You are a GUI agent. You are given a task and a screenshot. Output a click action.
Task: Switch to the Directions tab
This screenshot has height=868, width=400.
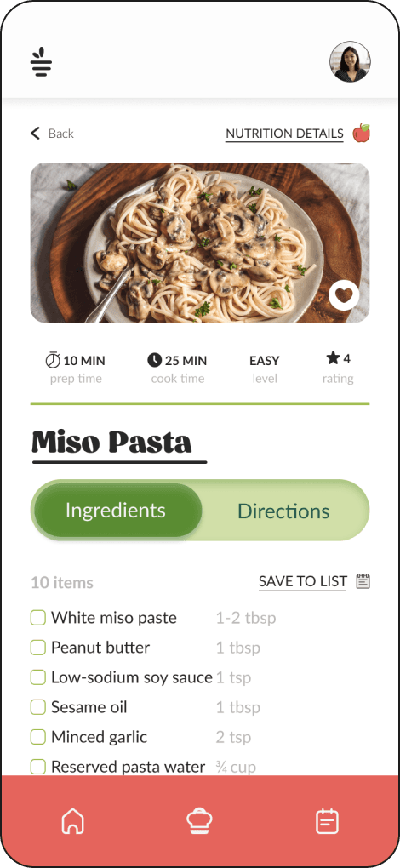(x=283, y=511)
